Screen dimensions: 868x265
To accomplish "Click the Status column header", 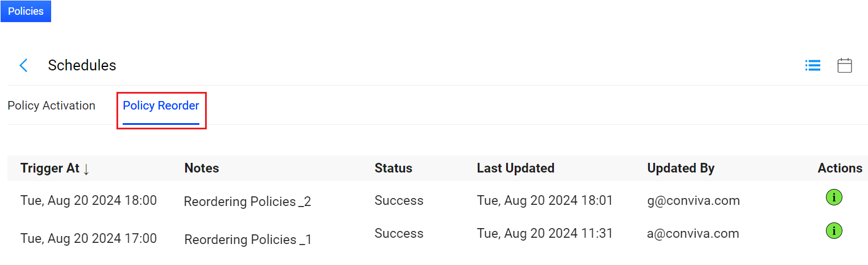I will tap(393, 169).
